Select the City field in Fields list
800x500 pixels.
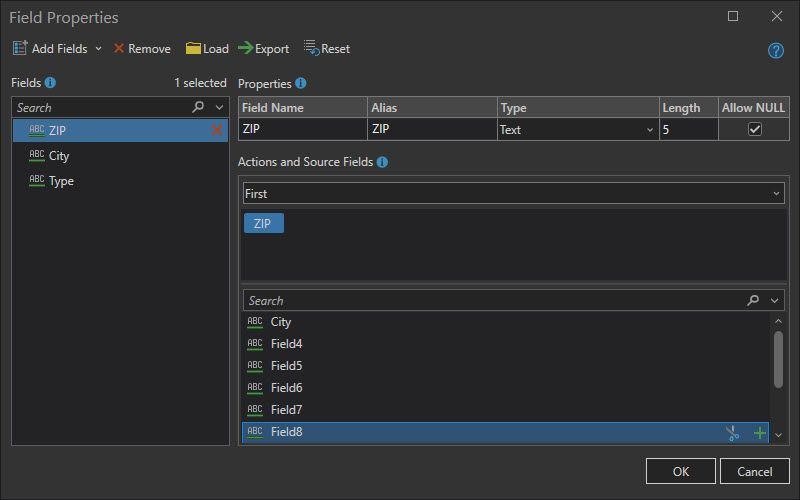pos(120,156)
